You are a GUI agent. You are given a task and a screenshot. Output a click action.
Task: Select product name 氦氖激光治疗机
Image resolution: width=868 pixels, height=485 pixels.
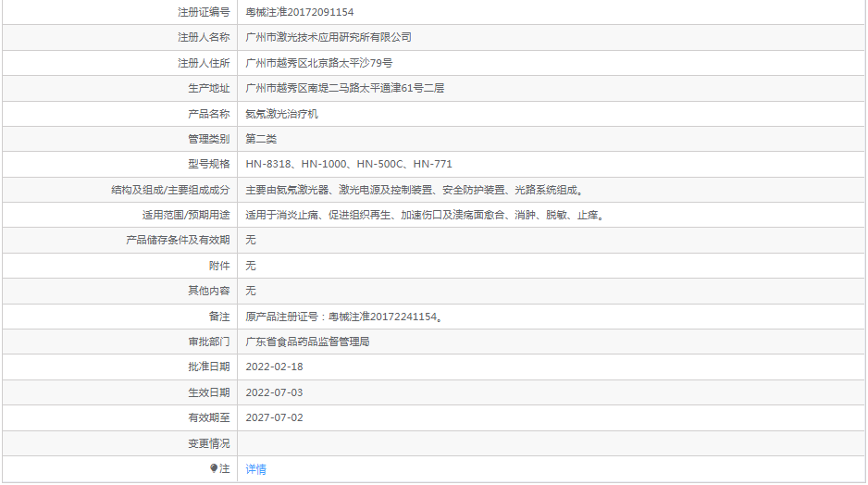281,114
